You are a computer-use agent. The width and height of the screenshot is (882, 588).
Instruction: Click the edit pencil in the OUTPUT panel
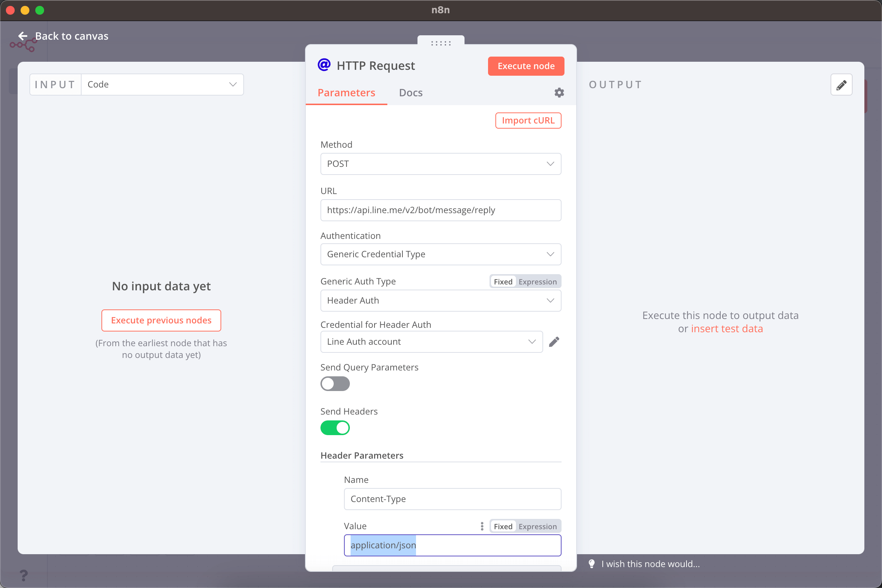click(842, 85)
